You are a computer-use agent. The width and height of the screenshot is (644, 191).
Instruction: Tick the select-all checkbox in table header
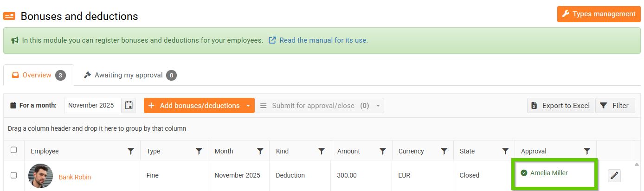[x=14, y=150]
